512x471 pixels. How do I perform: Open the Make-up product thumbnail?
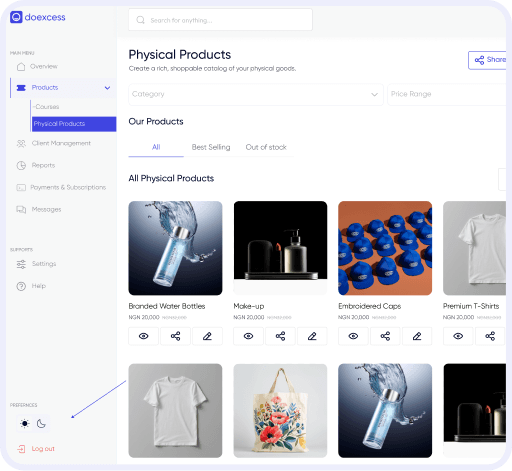(280, 248)
